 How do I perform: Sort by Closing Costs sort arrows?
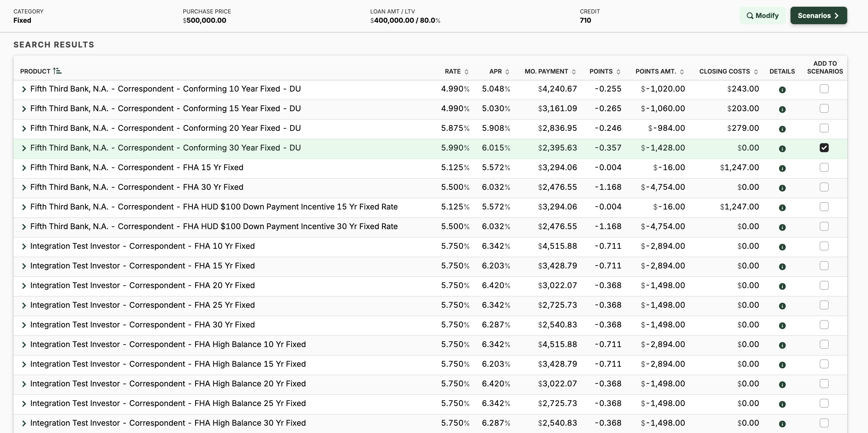[x=756, y=72]
